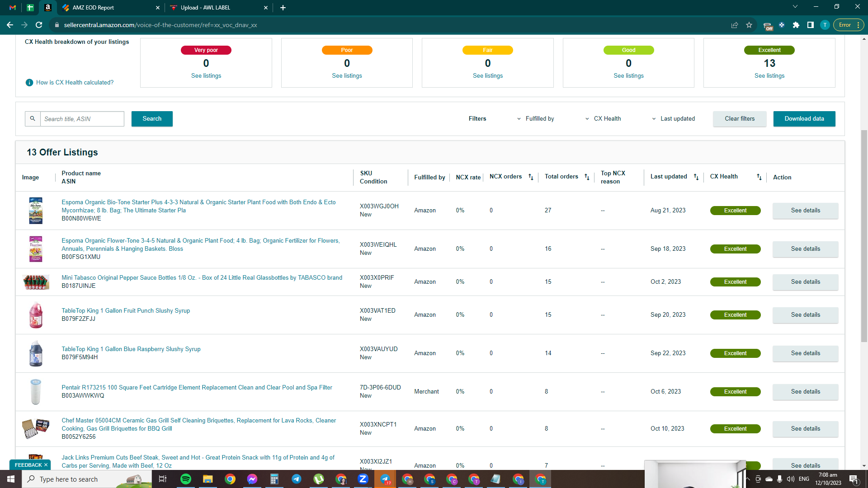Image resolution: width=868 pixels, height=488 pixels.
Task: Reload the Seller Central page
Action: [x=39, y=25]
